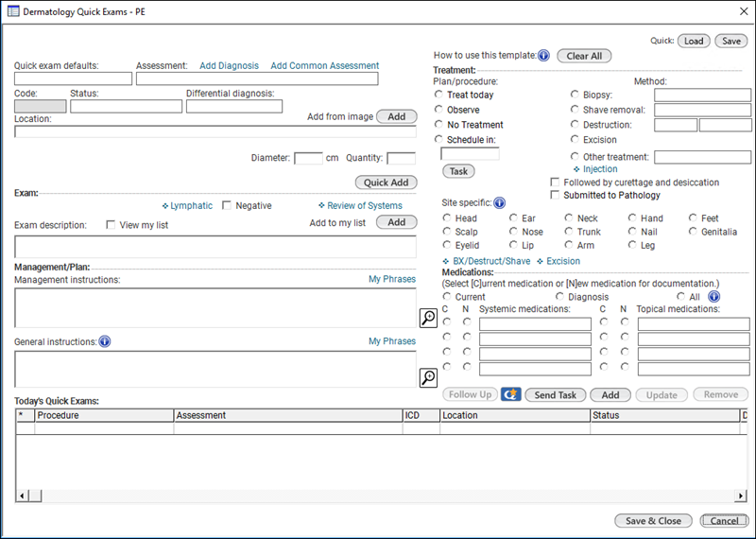Select Genitalia site option
Viewport: 756px width, 539px height.
[693, 232]
